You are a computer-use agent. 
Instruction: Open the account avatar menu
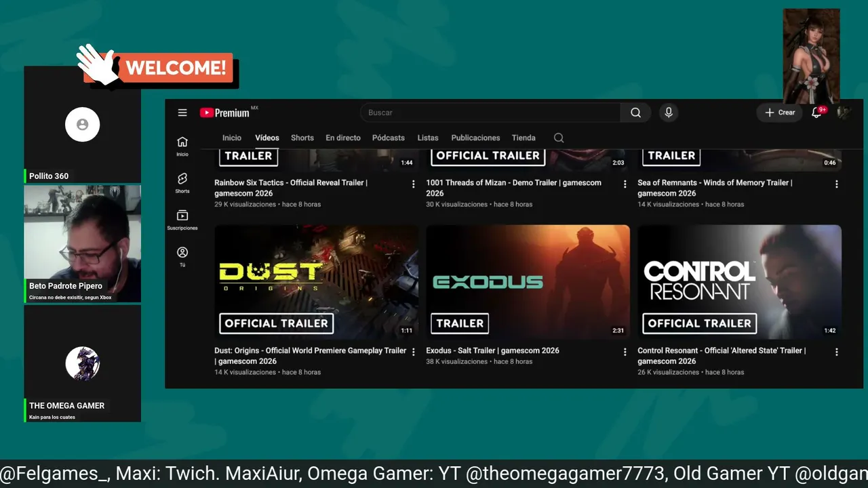pyautogui.click(x=843, y=113)
